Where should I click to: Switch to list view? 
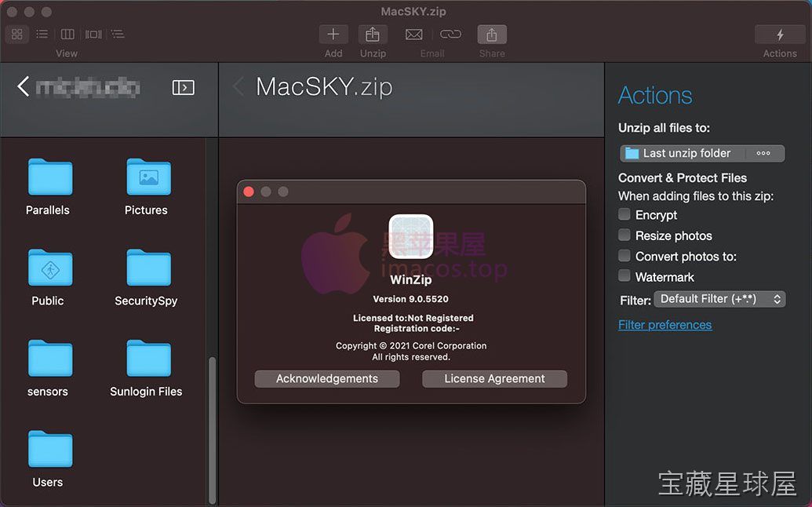click(42, 35)
